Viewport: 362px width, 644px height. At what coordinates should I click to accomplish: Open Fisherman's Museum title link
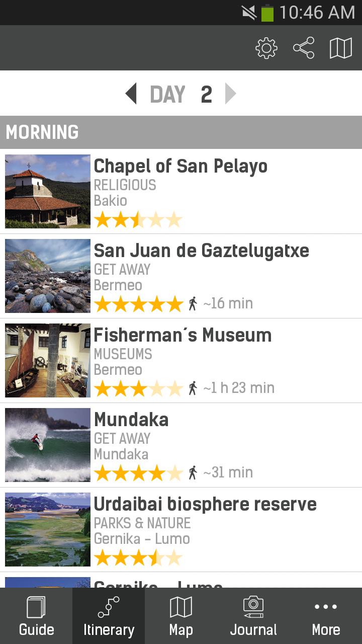point(183,335)
